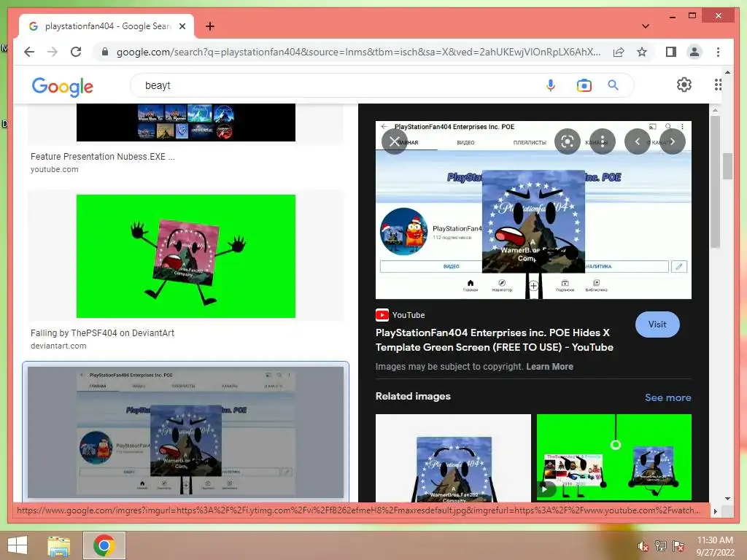This screenshot has height=560, width=747.
Task: Click the address bar URL
Action: (x=358, y=52)
